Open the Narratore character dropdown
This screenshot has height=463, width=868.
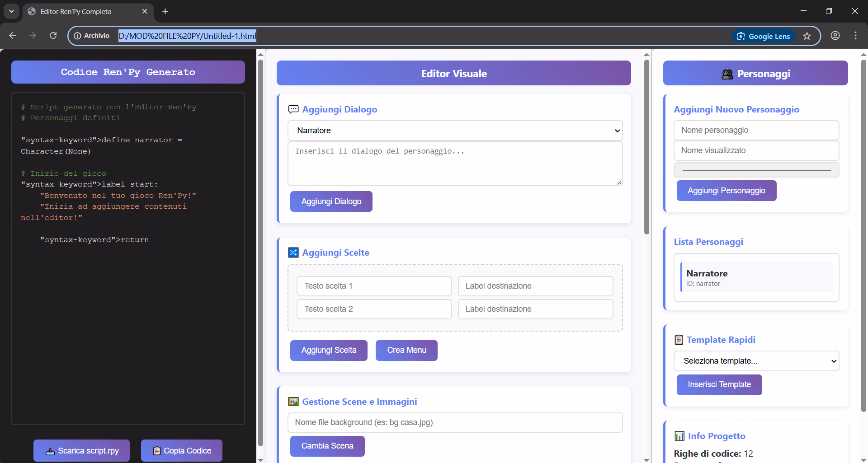click(455, 131)
